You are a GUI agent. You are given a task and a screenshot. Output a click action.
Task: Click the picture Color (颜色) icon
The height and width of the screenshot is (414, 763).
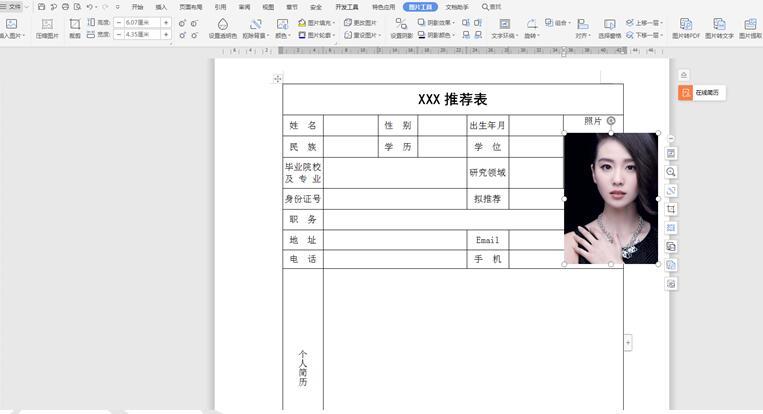[282, 24]
